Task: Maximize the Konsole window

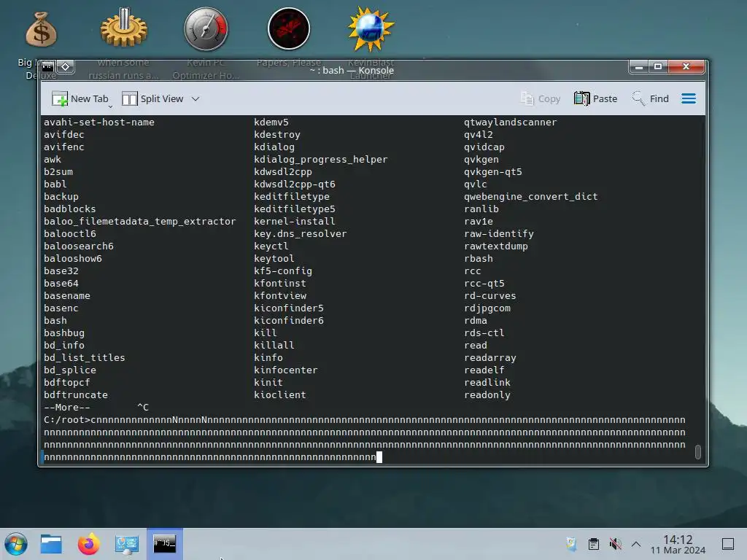Action: pos(658,66)
